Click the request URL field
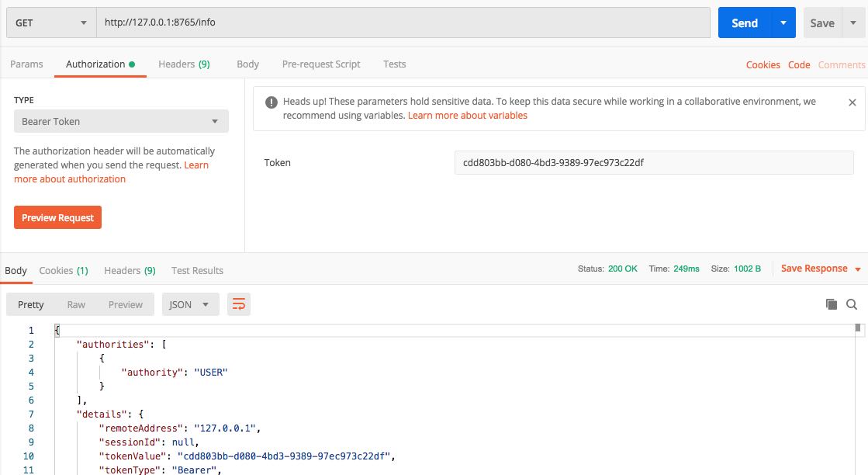This screenshot has height=475, width=868. (x=403, y=23)
